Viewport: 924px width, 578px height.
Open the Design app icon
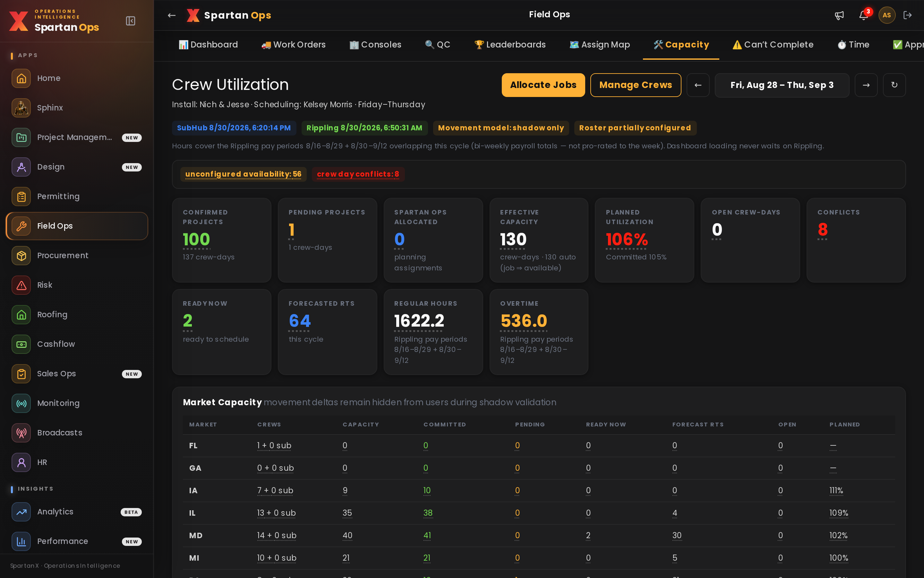[x=21, y=167]
